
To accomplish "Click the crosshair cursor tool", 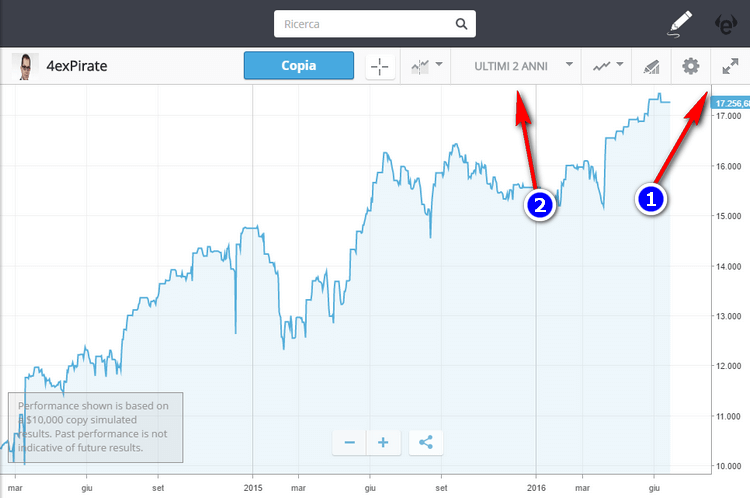I will coord(380,67).
